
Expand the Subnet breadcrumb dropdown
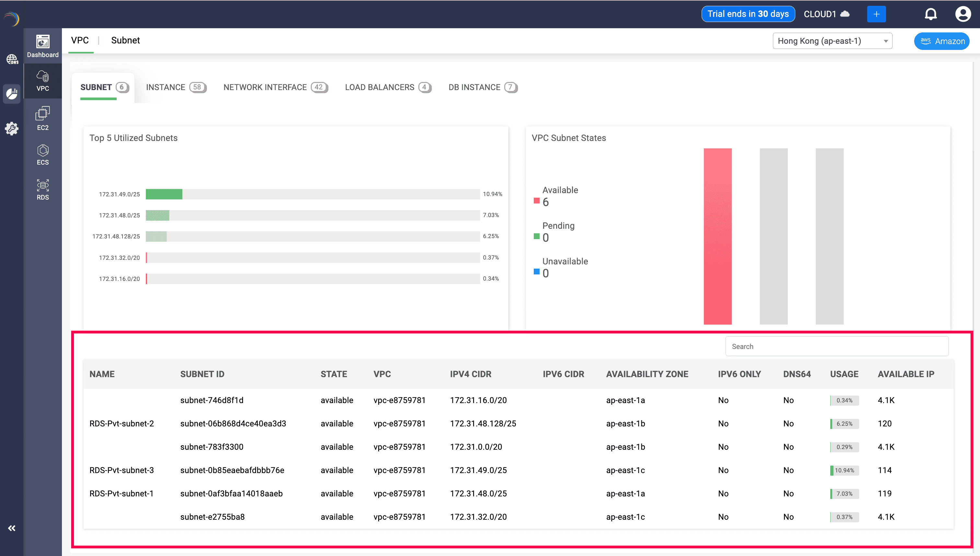coord(126,40)
